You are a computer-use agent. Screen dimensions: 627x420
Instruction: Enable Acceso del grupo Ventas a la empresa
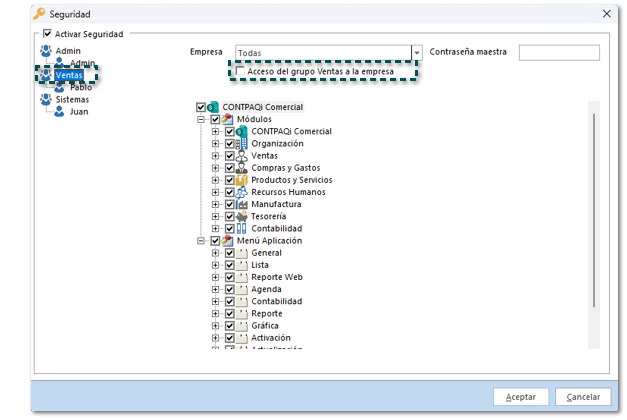pyautogui.click(x=240, y=71)
